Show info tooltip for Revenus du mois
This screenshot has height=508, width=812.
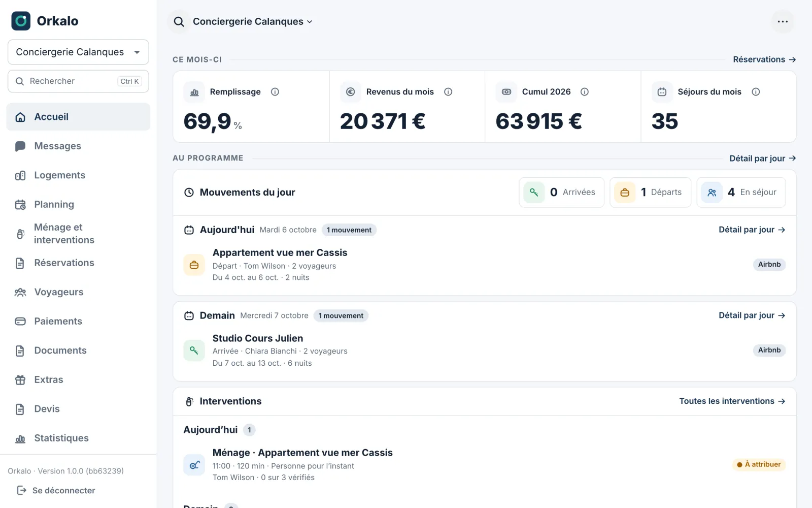click(x=448, y=92)
